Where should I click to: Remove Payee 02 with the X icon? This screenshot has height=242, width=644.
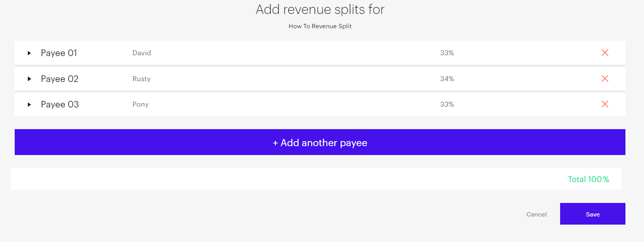(x=605, y=78)
